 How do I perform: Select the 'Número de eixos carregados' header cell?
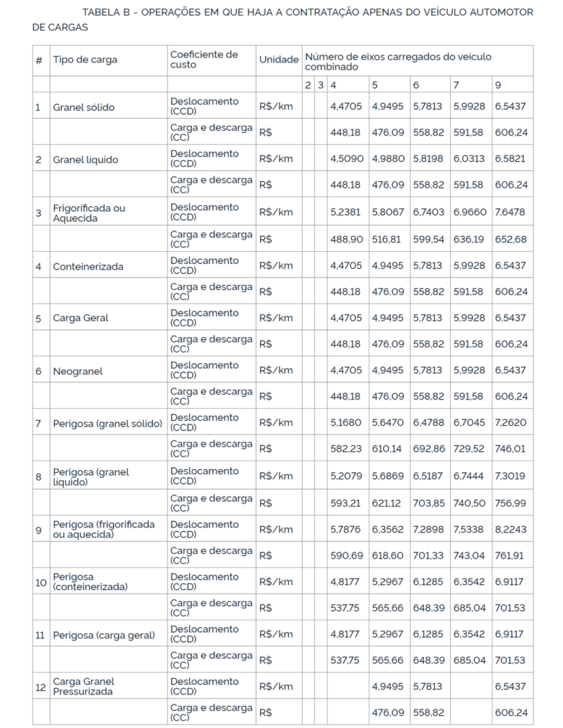(397, 60)
